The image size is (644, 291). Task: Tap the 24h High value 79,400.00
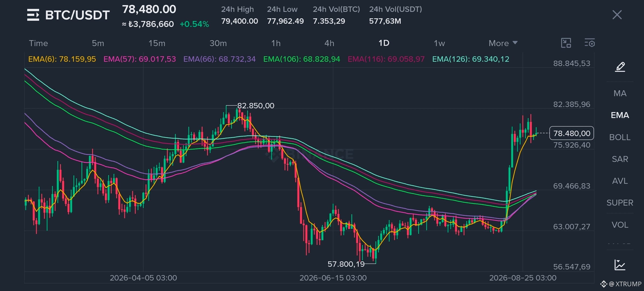(x=239, y=21)
